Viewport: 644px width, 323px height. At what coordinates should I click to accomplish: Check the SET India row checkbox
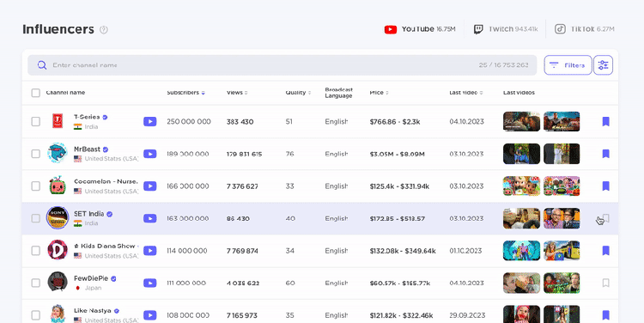(36, 218)
